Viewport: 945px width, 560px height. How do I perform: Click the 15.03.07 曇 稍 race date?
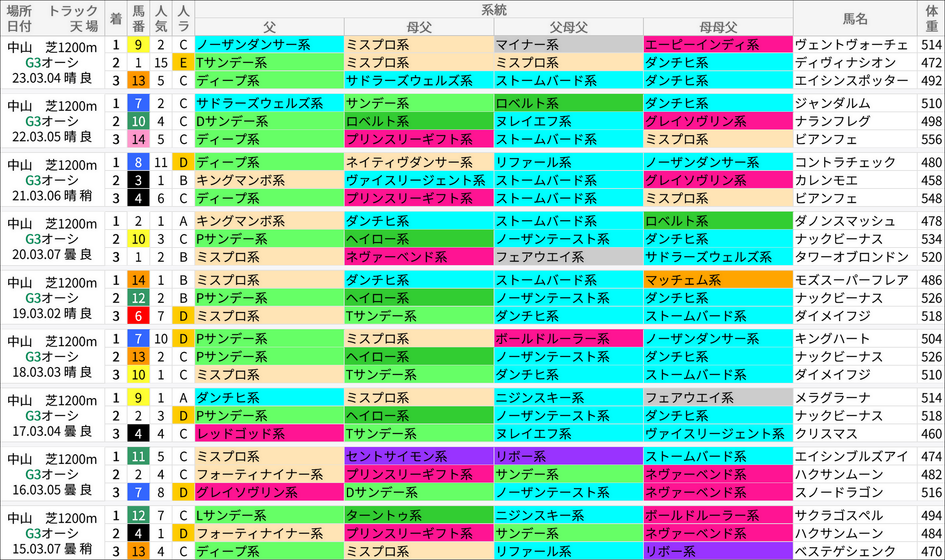pos(52,549)
